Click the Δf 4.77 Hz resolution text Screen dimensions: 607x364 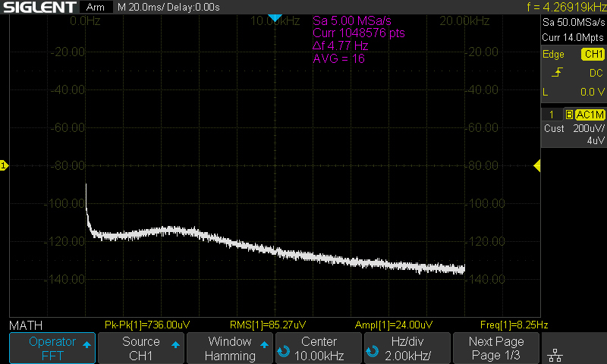pyautogui.click(x=340, y=45)
